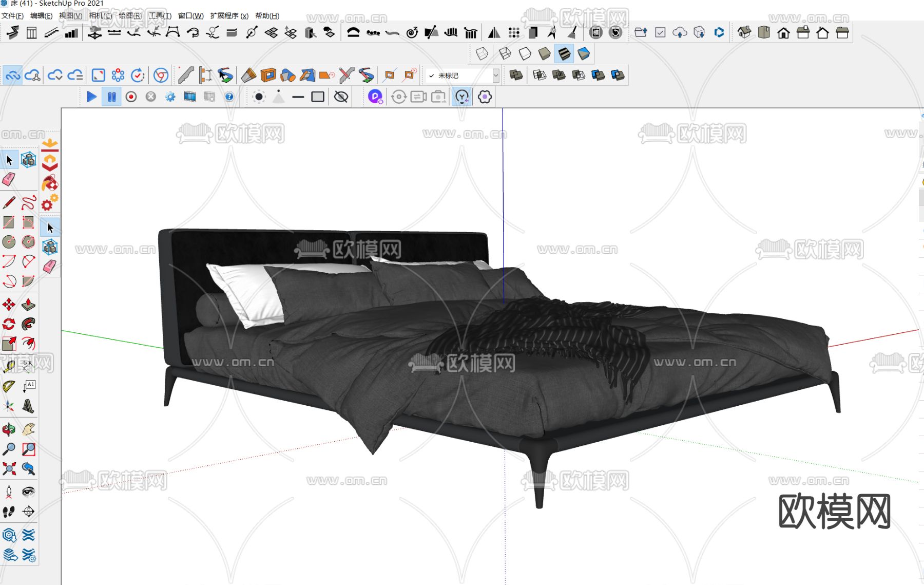Switch to the Iso house view
This screenshot has height=585, width=924.
(744, 33)
